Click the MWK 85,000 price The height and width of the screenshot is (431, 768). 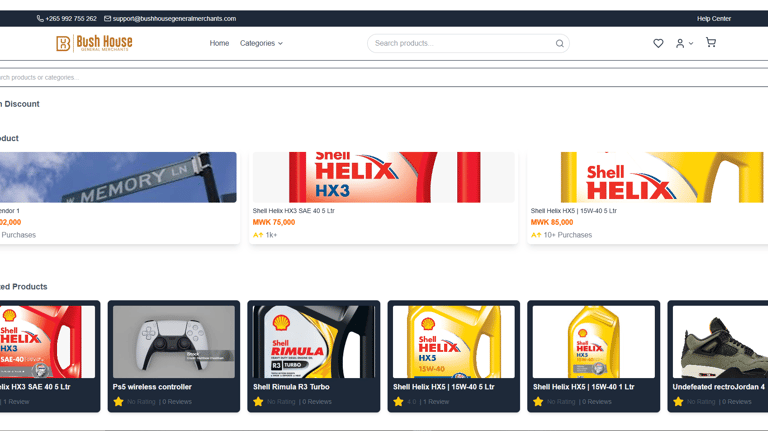coord(552,222)
